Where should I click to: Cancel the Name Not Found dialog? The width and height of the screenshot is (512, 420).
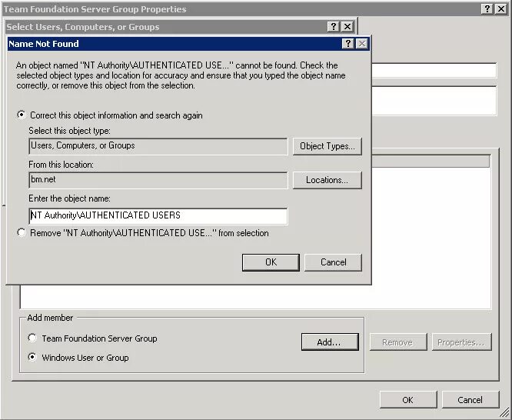[333, 262]
